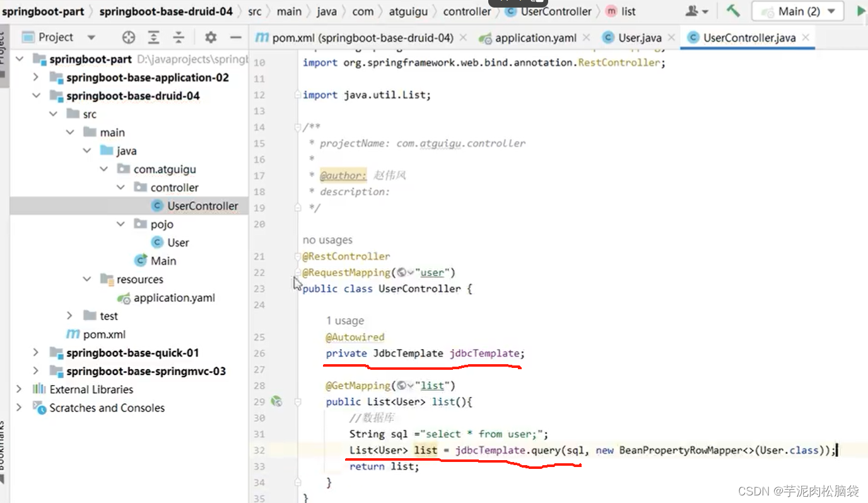Screen dimensions: 868x503
Task: Click the src breadcrumb
Action: pos(254,11)
